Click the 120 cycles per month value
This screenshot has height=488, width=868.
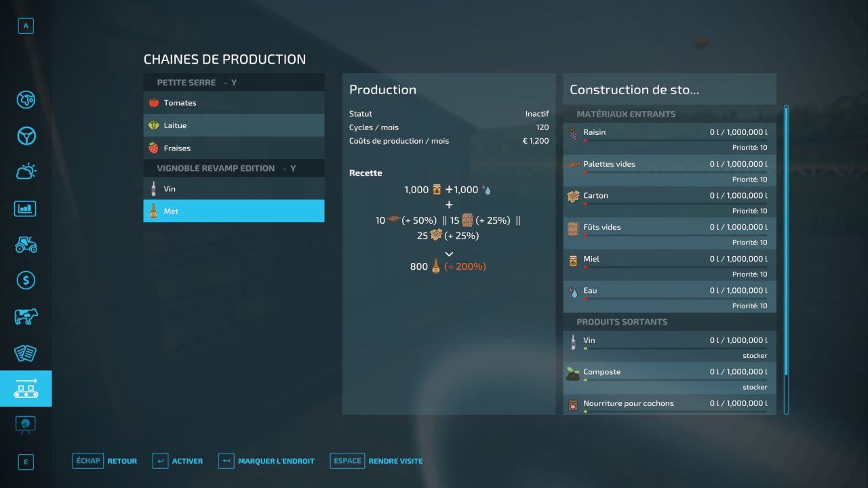point(542,127)
